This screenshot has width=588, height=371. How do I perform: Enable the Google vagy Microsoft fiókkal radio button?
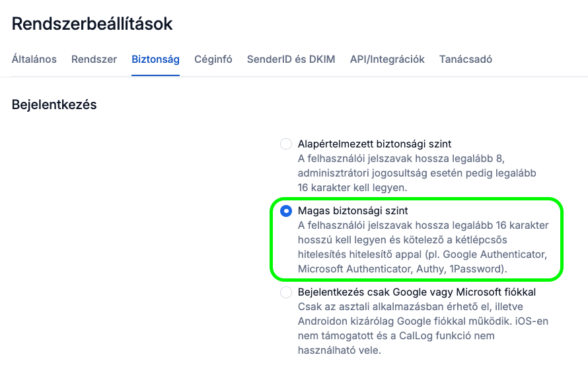[x=286, y=292]
